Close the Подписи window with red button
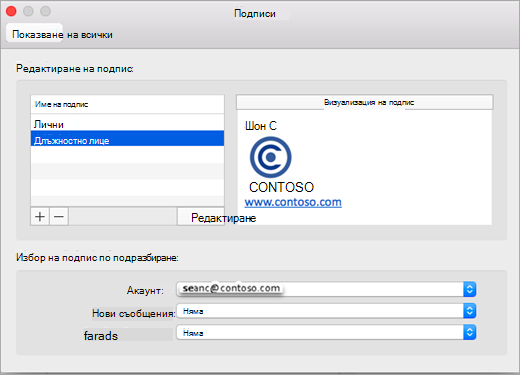 pyautogui.click(x=11, y=11)
